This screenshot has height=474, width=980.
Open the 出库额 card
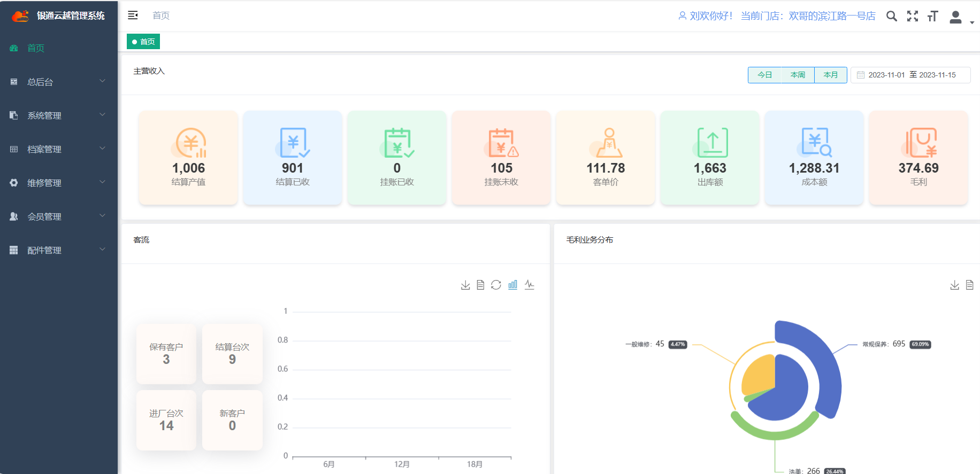coord(710,158)
